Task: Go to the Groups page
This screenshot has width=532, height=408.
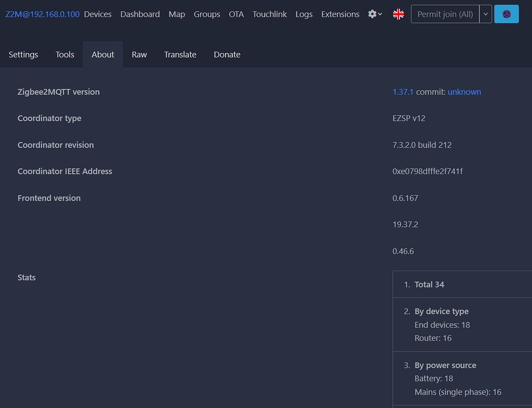Action: pos(207,14)
